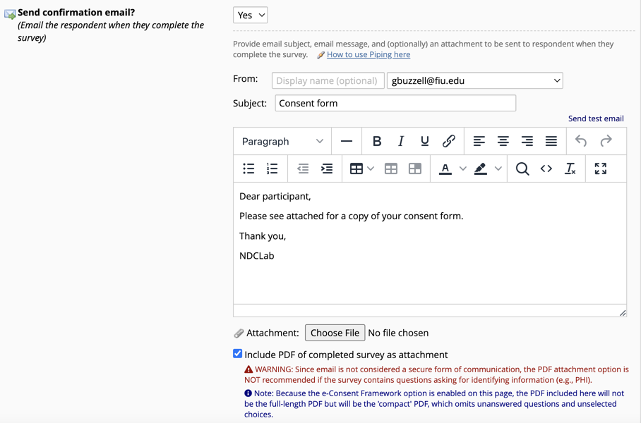Insert a numbered list
The image size is (642, 424).
(x=272, y=169)
